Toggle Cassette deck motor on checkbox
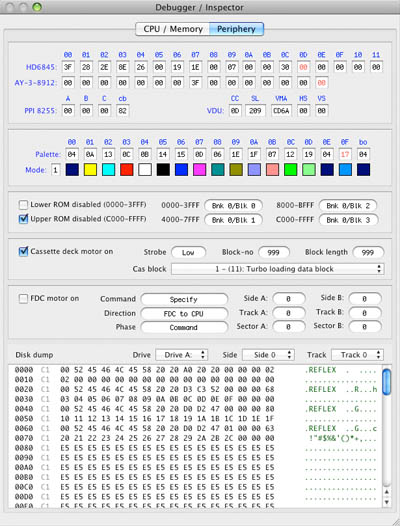This screenshot has width=400, height=526. pyautogui.click(x=23, y=251)
